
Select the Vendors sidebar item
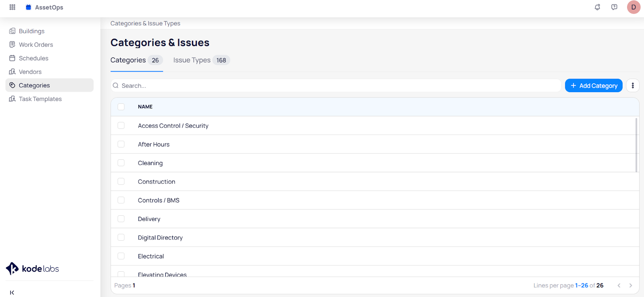tap(30, 72)
